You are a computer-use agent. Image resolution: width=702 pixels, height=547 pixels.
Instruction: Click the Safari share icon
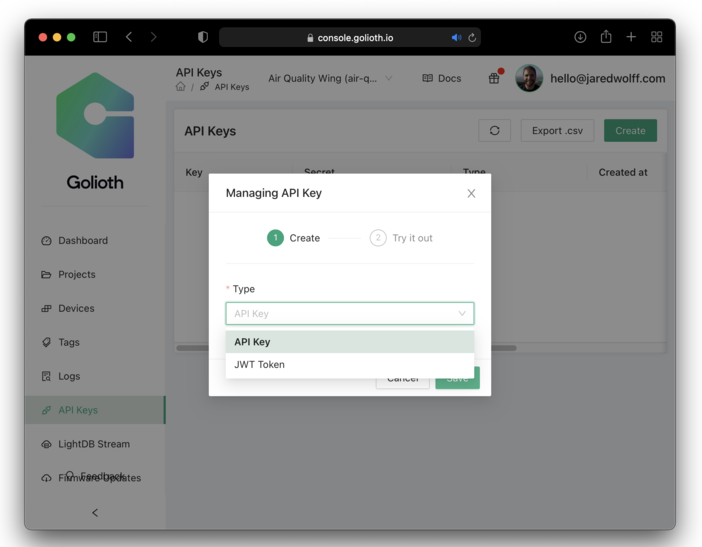pos(606,37)
